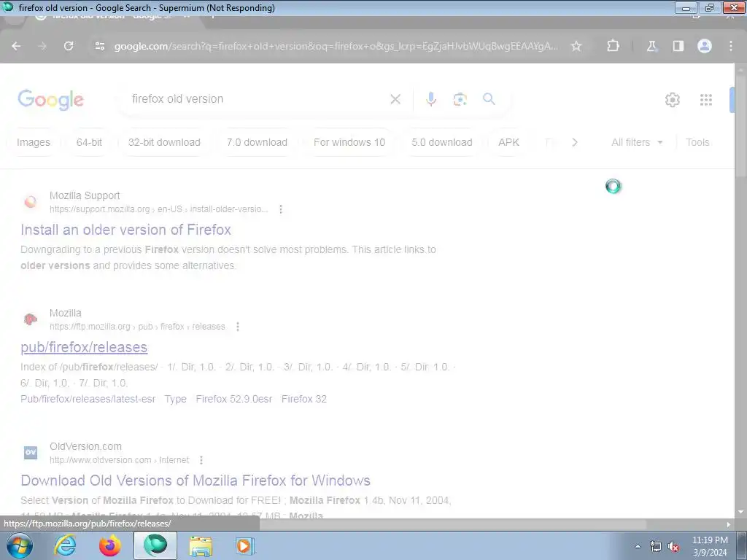Image resolution: width=747 pixels, height=560 pixels.
Task: Go back using browser back arrow
Action: [16, 46]
